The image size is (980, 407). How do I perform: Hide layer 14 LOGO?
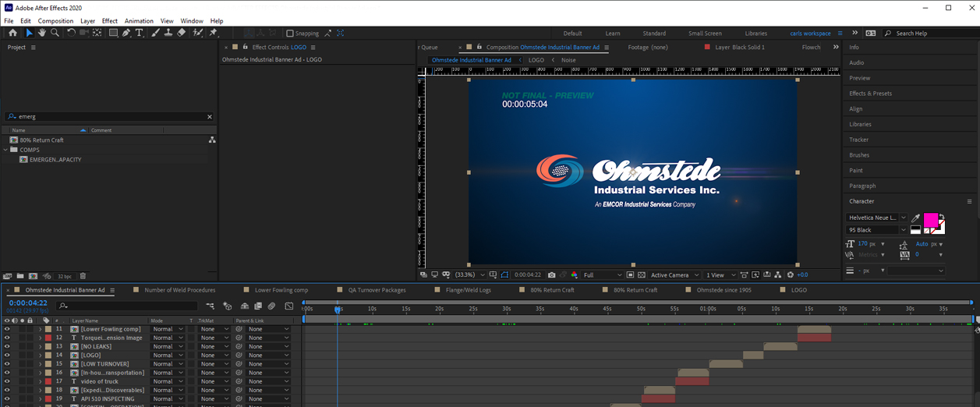7,355
